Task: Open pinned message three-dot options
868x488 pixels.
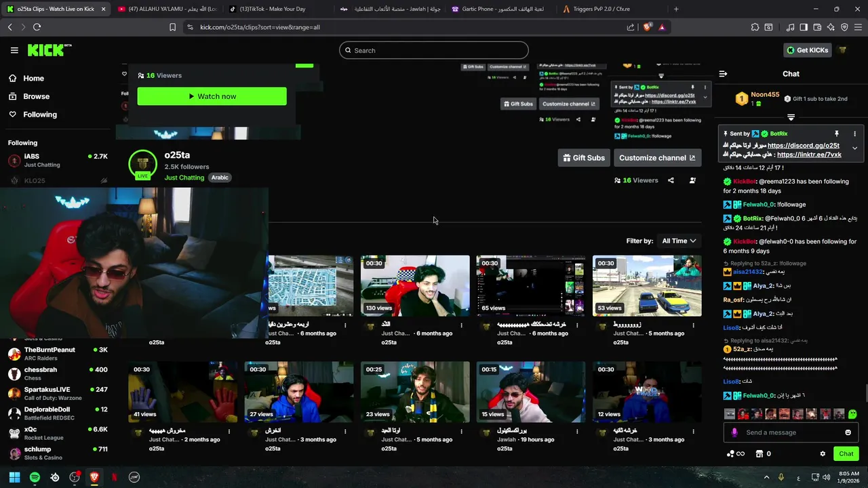Action: (854, 134)
